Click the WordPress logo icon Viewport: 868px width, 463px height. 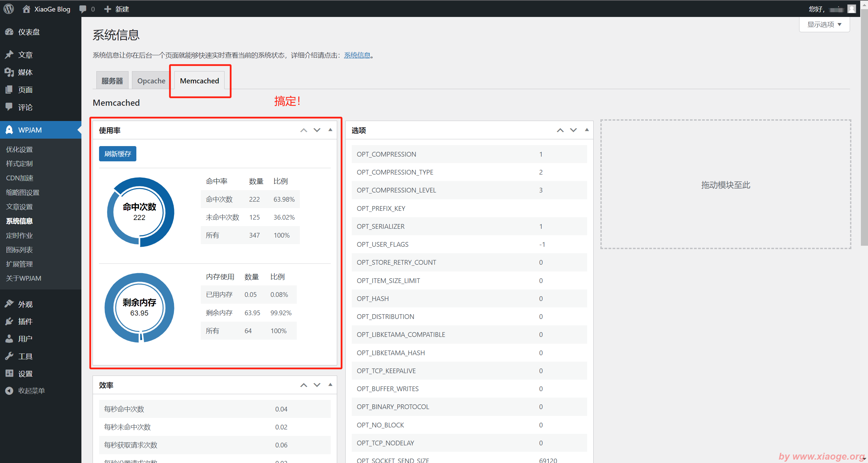pos(9,9)
